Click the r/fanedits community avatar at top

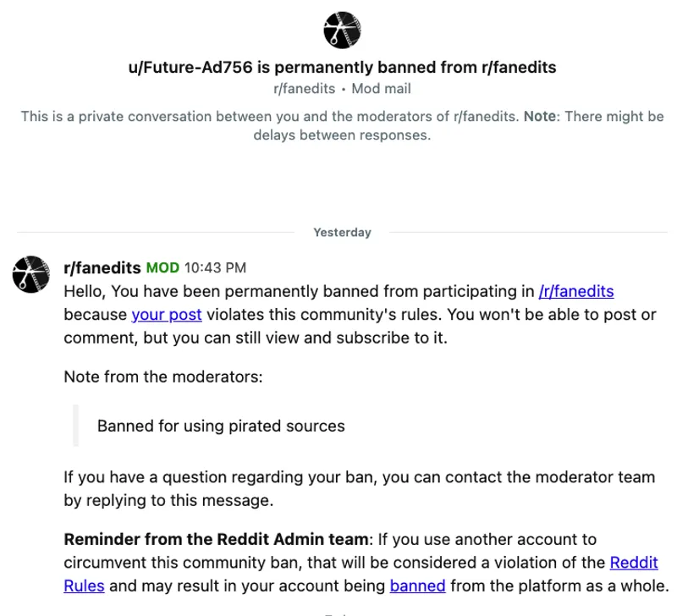click(x=342, y=30)
